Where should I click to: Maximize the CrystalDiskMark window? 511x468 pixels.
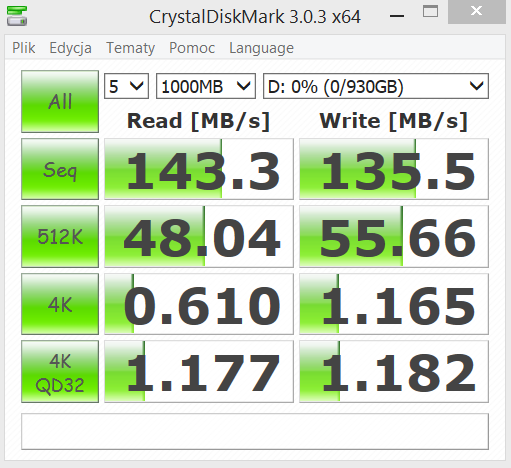pyautogui.click(x=430, y=12)
